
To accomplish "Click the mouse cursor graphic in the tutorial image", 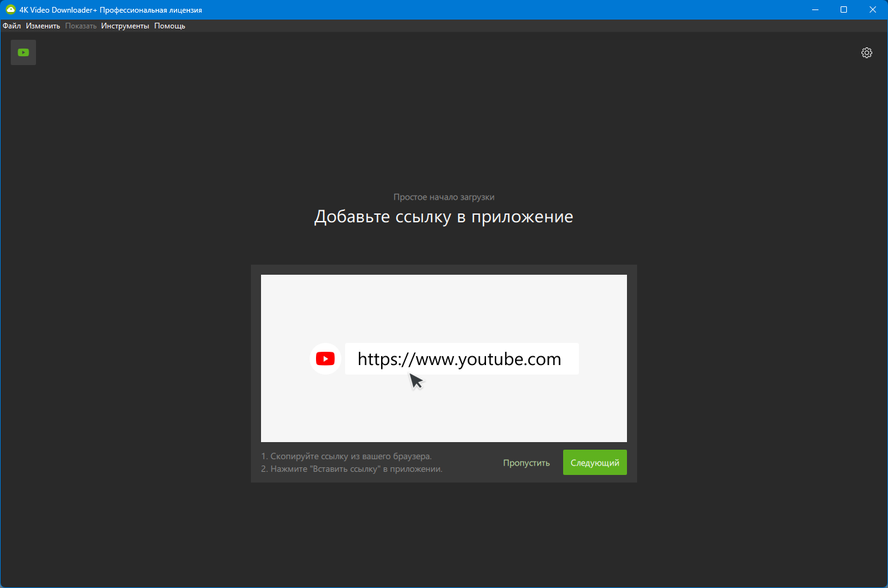I will click(416, 380).
